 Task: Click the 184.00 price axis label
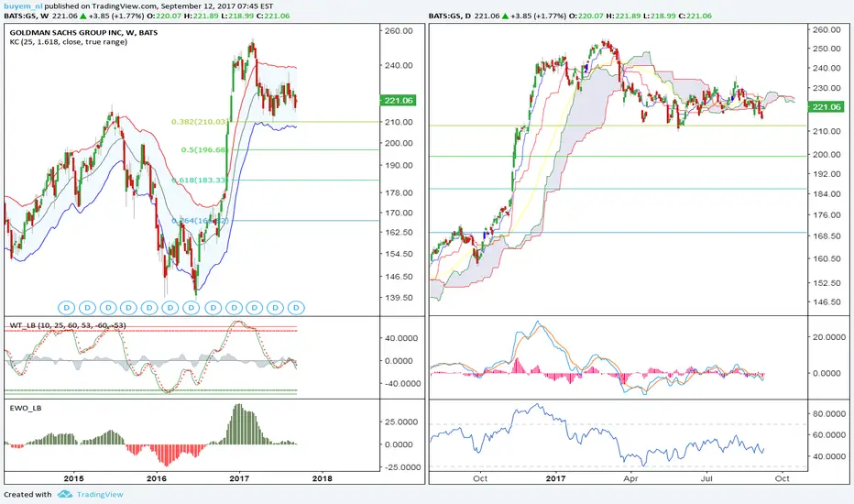point(827,193)
